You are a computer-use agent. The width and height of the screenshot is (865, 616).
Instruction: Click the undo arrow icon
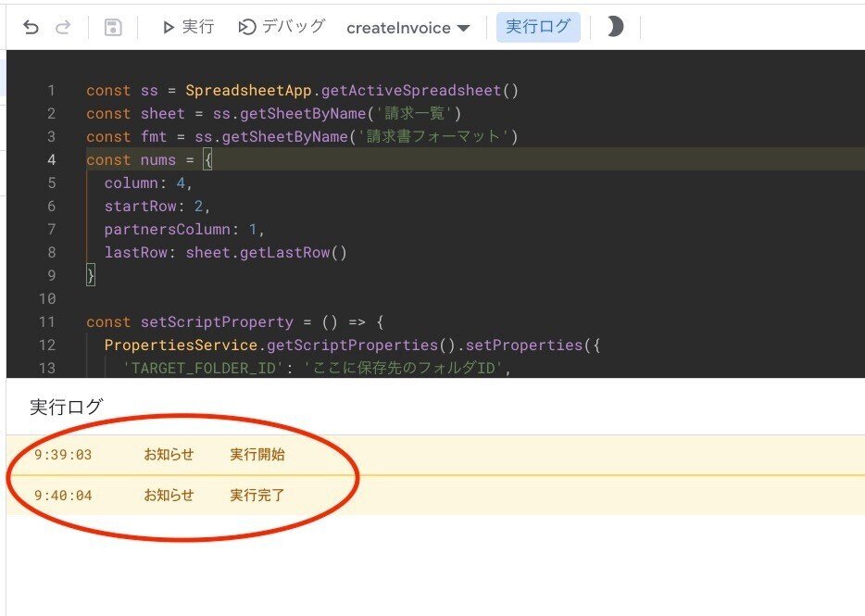tap(31, 27)
